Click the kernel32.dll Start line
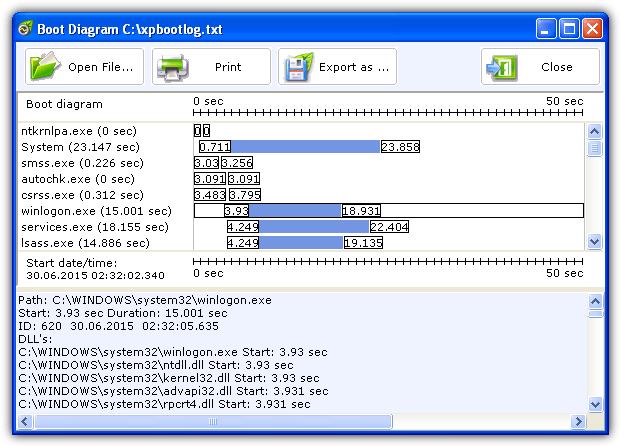Viewport: 621px width, 446px height. (169, 378)
